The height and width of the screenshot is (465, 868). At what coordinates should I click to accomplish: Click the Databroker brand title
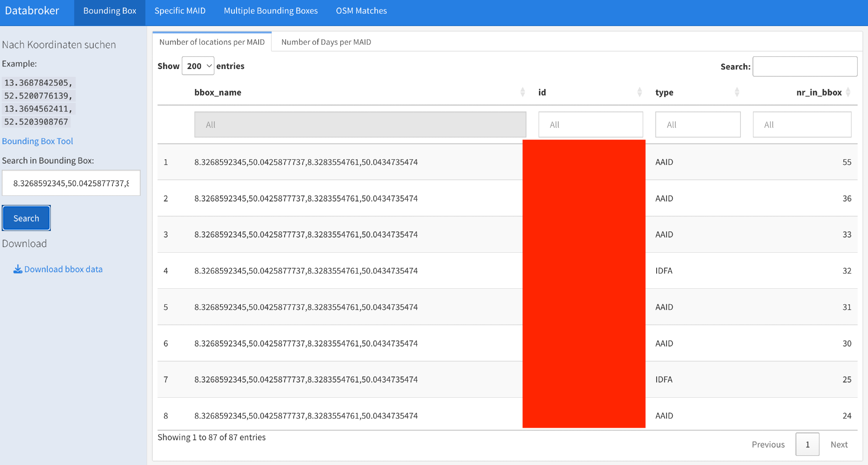coord(32,11)
